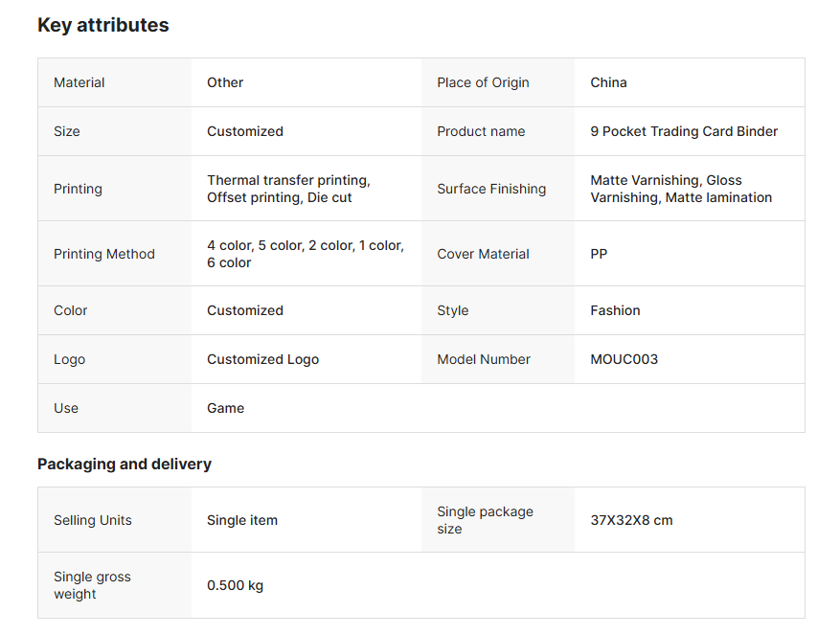Click the Customized Logo value
Screen dimensions: 840x635
[x=262, y=359]
